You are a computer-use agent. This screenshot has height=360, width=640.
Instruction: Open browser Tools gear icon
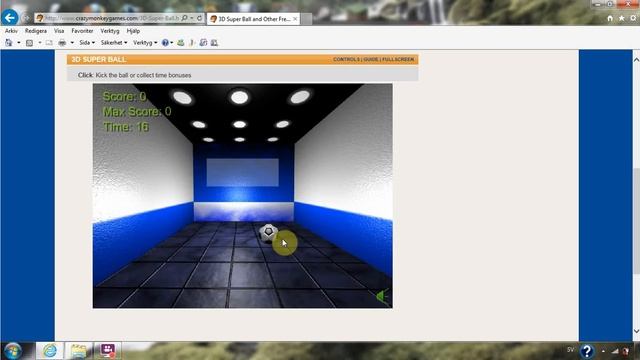pyautogui.click(x=633, y=18)
